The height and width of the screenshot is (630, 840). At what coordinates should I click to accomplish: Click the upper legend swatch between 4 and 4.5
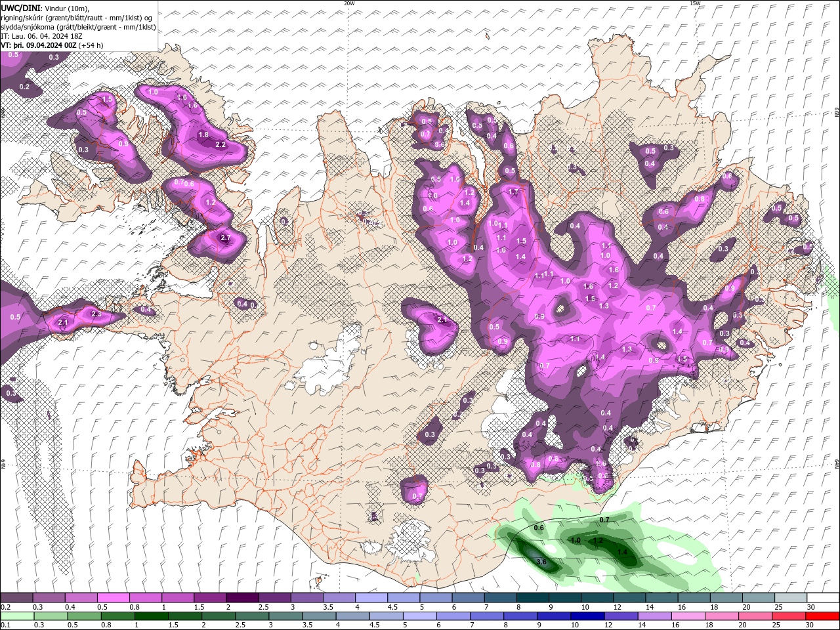[371, 598]
